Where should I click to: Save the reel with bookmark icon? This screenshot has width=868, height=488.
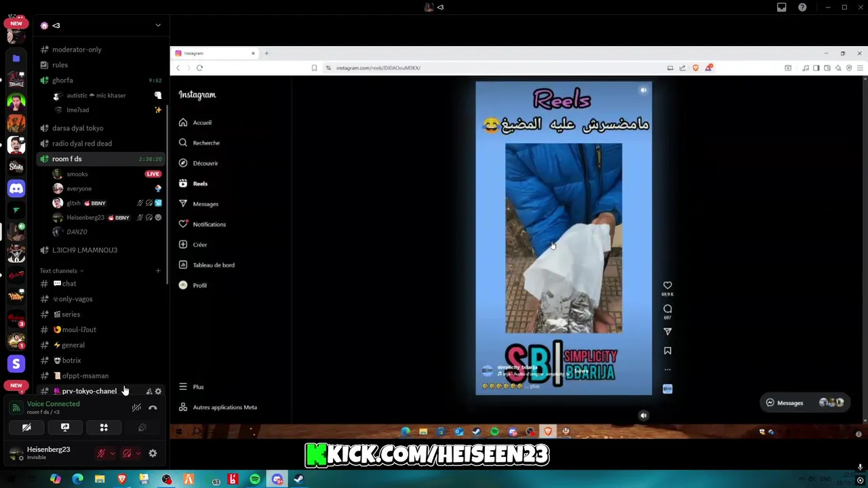click(667, 351)
